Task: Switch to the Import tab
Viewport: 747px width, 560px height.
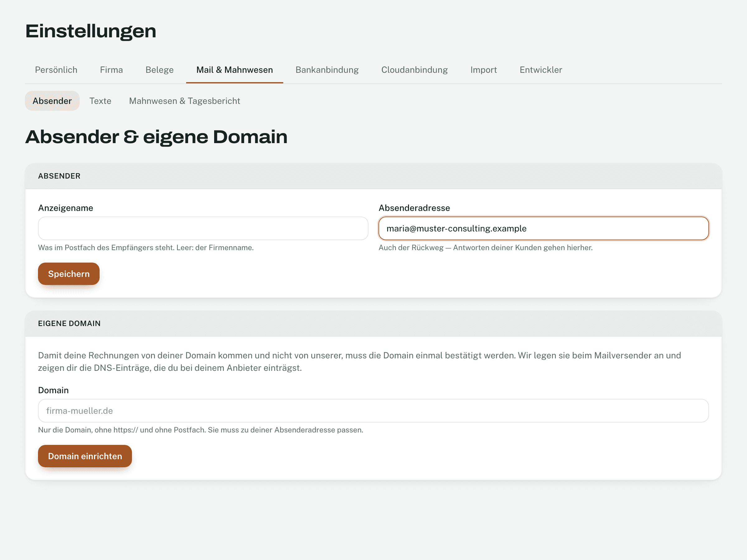Action: coord(483,70)
